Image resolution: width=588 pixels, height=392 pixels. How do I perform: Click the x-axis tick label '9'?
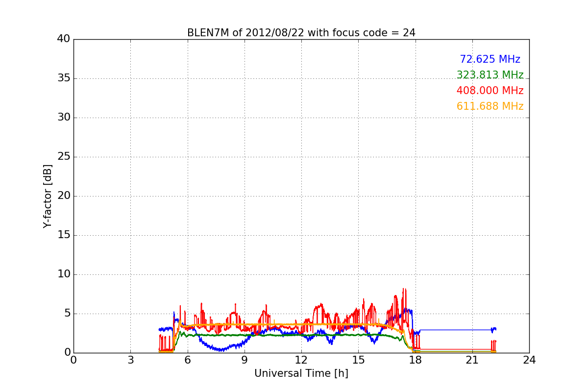245,360
